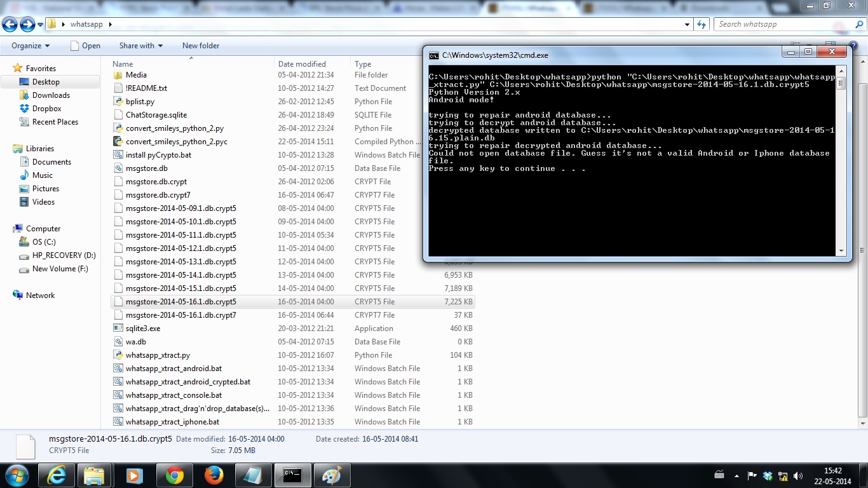
Task: Click the cmd.exe title bar system icon
Action: tap(434, 55)
